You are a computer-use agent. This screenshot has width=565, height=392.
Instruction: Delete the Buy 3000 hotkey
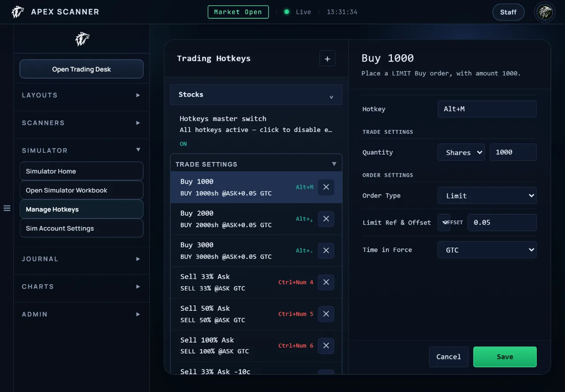(326, 251)
